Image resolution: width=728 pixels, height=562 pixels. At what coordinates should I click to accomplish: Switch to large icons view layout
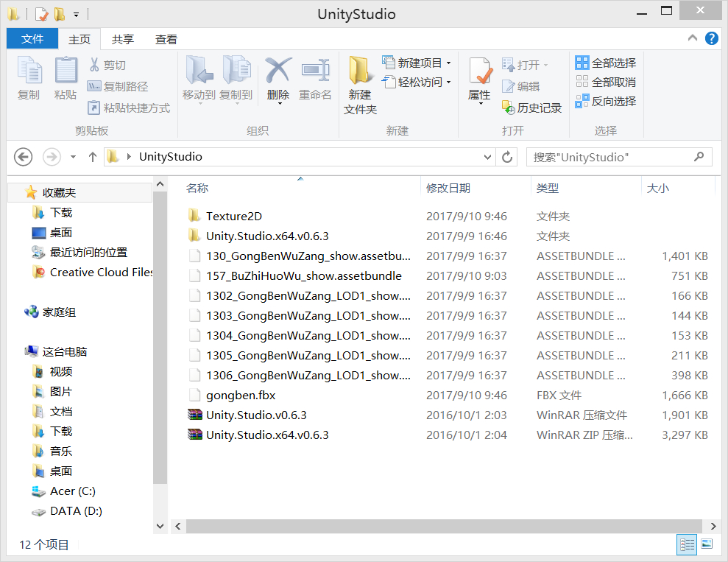707,544
